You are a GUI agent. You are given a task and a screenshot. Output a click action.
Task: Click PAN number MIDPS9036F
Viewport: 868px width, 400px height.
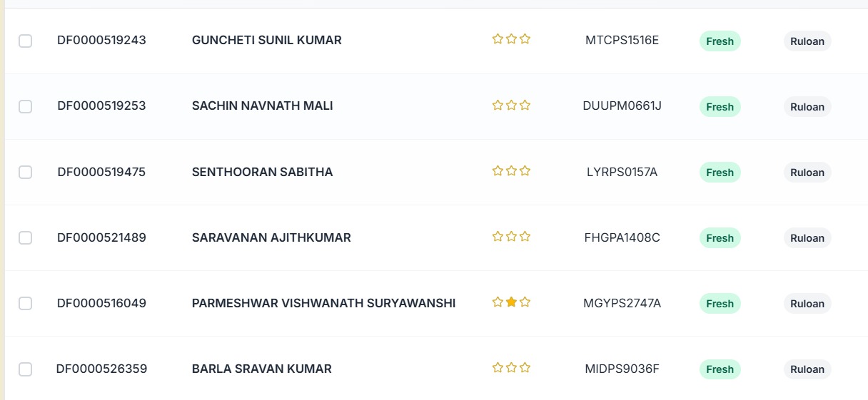point(622,369)
